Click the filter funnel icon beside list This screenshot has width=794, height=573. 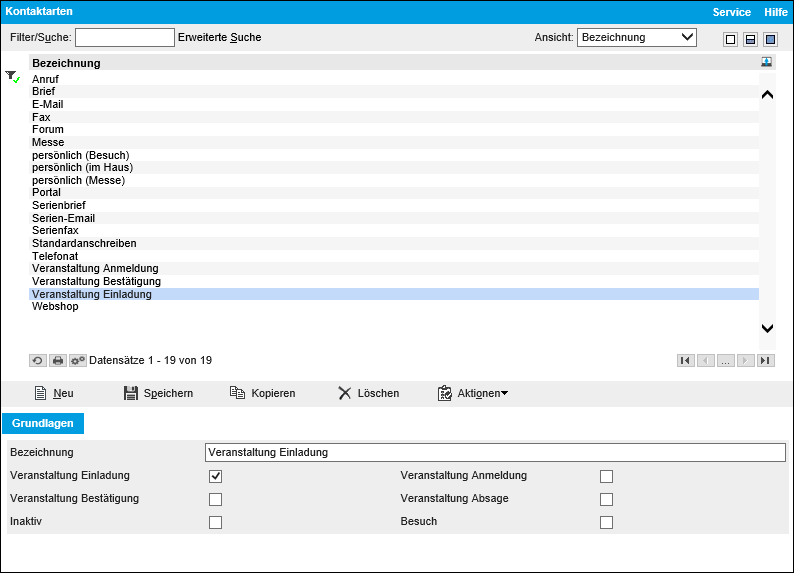[13, 76]
